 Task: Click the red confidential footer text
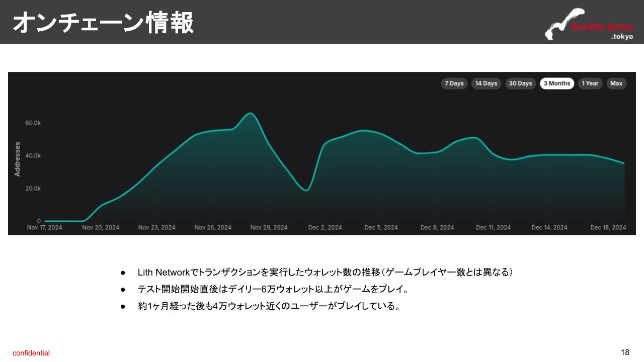31,353
